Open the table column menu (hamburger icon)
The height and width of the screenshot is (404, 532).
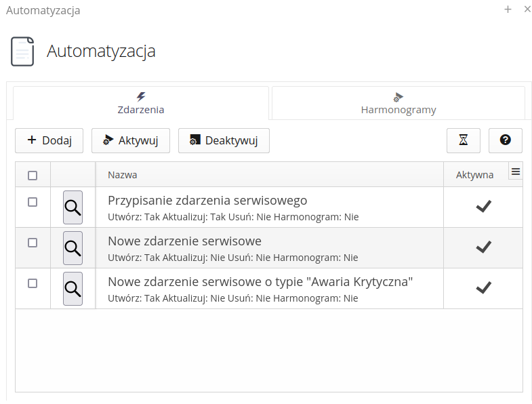(516, 172)
